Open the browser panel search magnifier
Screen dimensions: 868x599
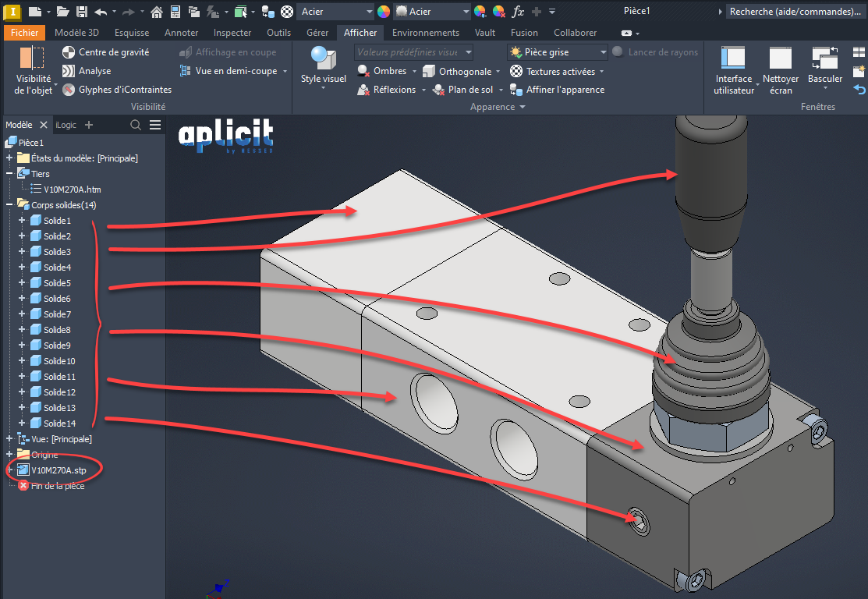136,125
